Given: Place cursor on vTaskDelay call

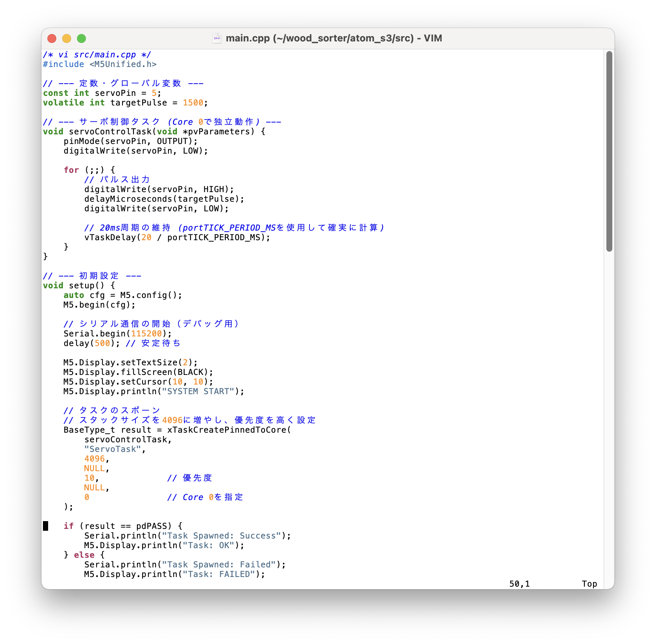Looking at the screenshot, I should click(x=110, y=238).
